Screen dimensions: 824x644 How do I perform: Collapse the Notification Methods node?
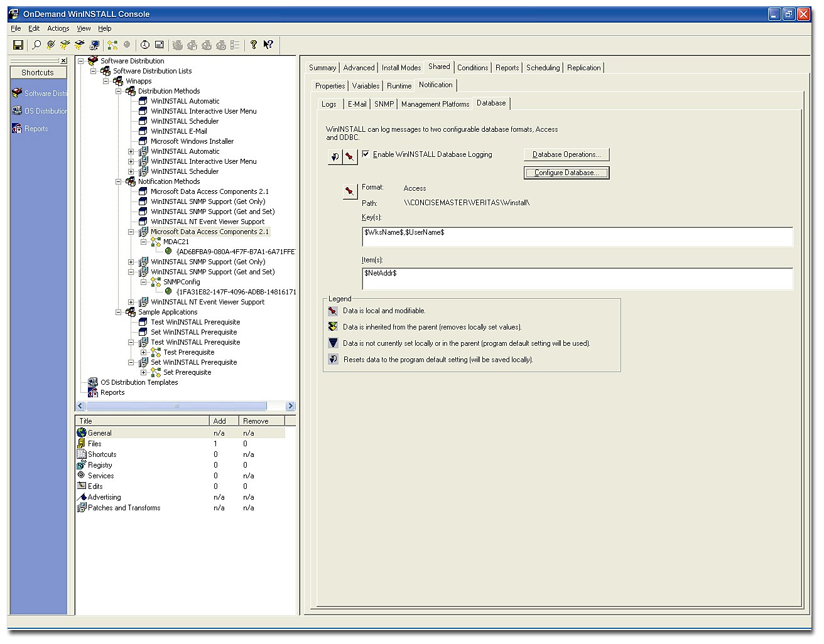click(x=118, y=181)
